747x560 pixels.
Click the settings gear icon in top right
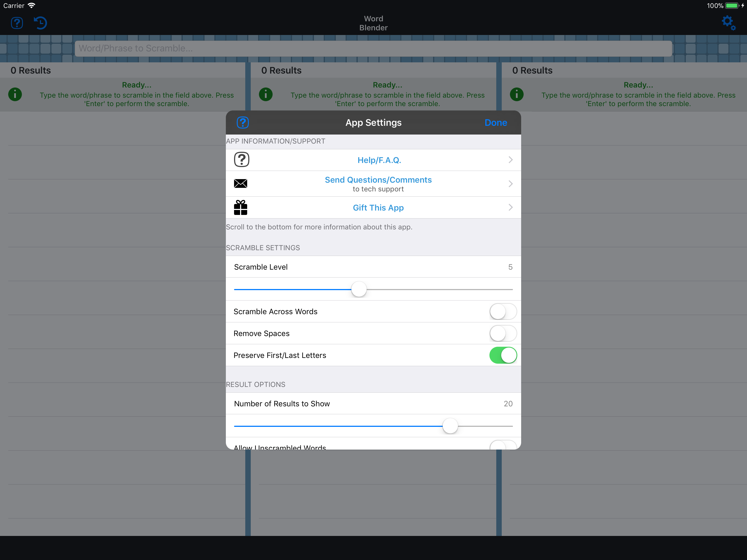click(728, 23)
